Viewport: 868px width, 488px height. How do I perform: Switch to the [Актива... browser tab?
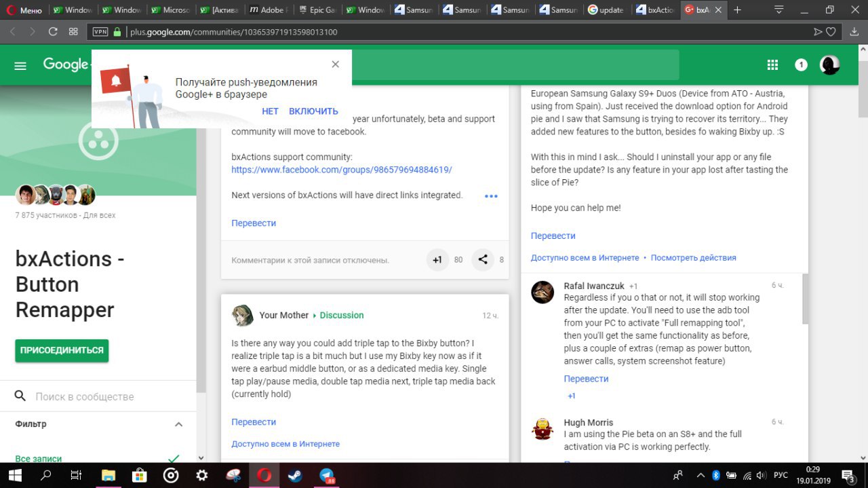click(219, 10)
